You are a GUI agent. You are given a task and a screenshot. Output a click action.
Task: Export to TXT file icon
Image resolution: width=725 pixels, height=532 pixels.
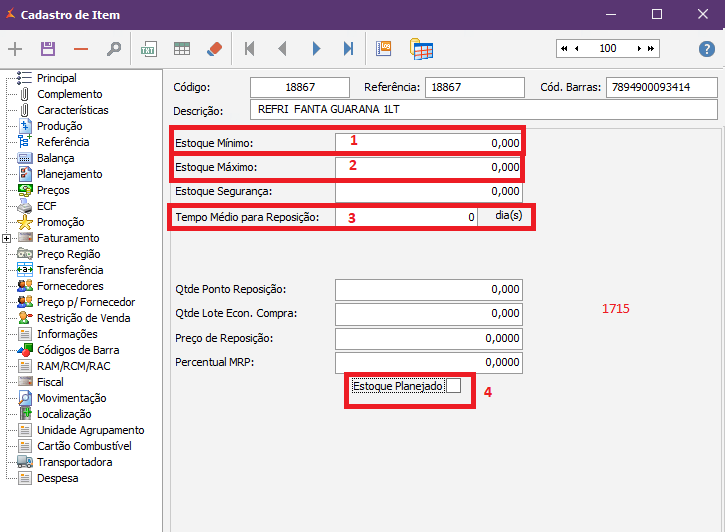[148, 49]
